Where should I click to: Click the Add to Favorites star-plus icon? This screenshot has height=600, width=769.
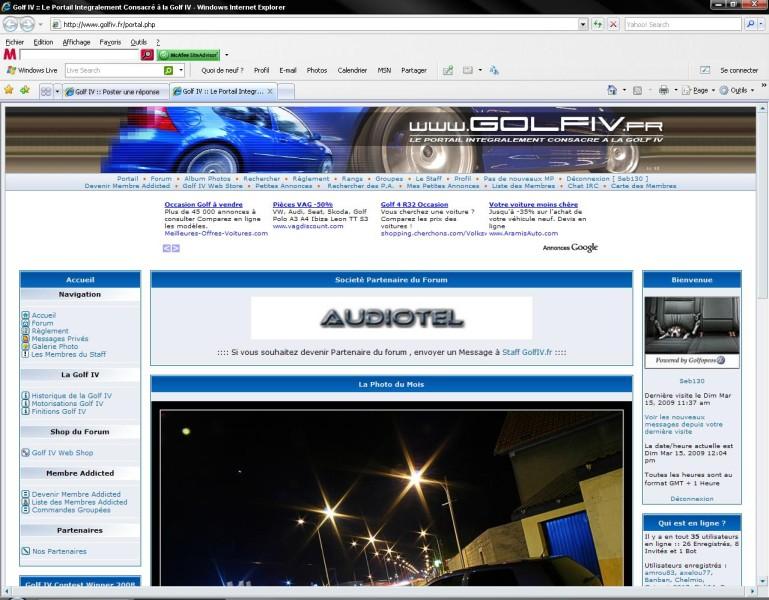click(x=25, y=90)
